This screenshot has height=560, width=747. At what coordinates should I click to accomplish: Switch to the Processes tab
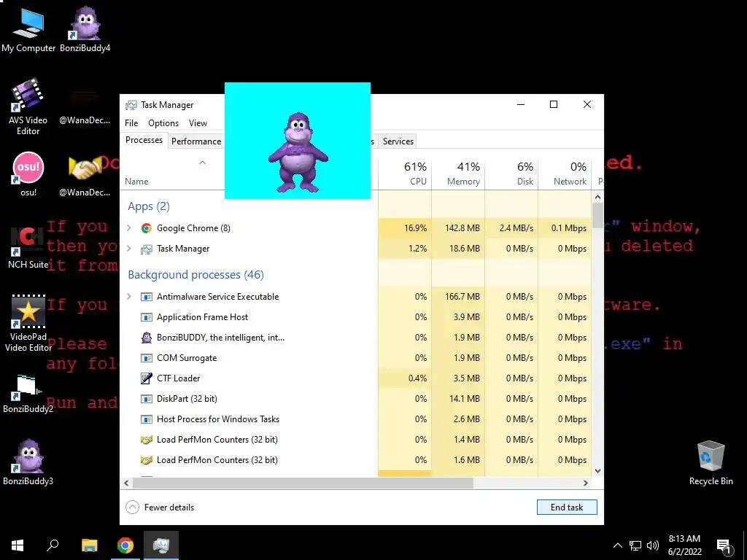(144, 140)
